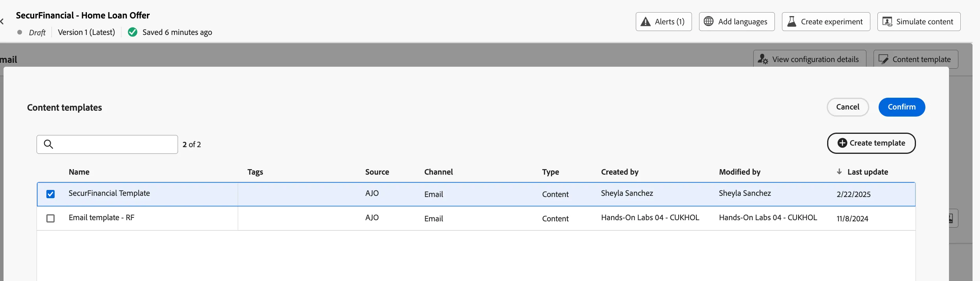Screen dimensions: 980x281
Task: Cancel the Content templates dialog
Action: tap(848, 107)
